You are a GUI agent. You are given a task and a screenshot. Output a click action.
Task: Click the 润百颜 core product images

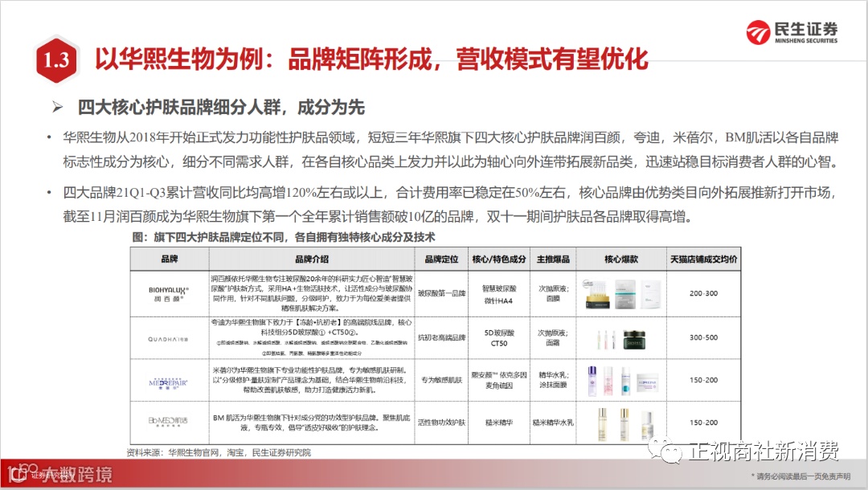click(x=621, y=294)
